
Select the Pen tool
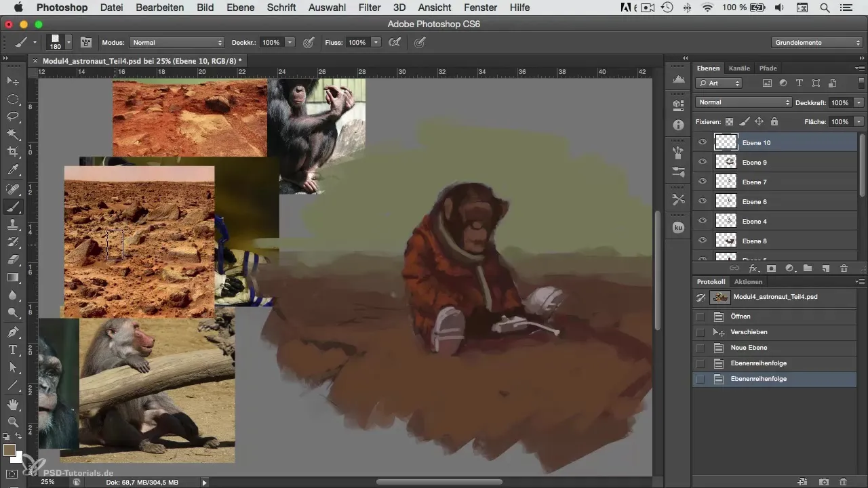(13, 332)
